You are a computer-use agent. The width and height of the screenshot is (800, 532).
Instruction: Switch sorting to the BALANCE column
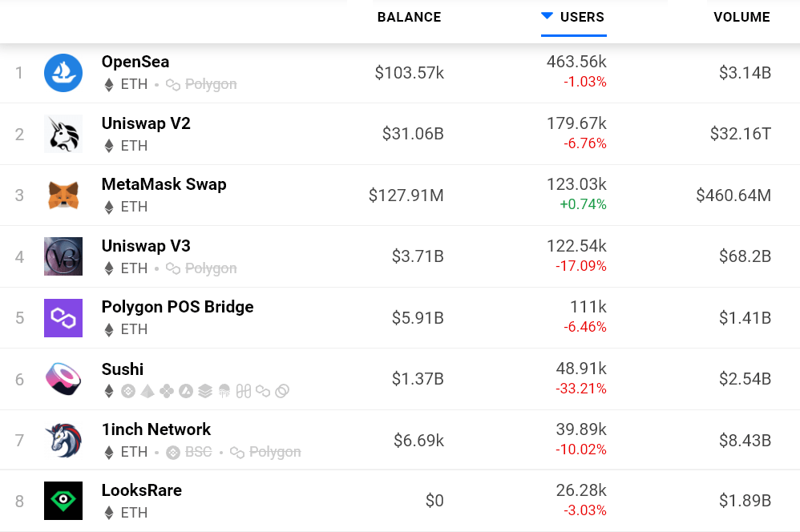click(409, 17)
